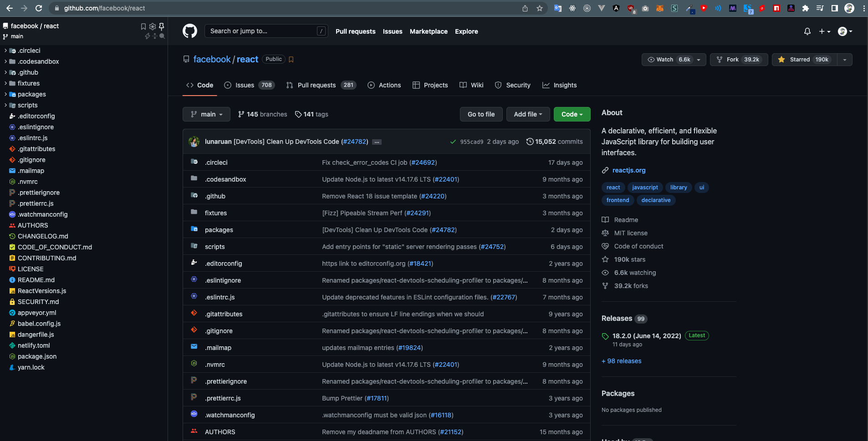
Task: Click the Go to file button
Action: [x=481, y=114]
